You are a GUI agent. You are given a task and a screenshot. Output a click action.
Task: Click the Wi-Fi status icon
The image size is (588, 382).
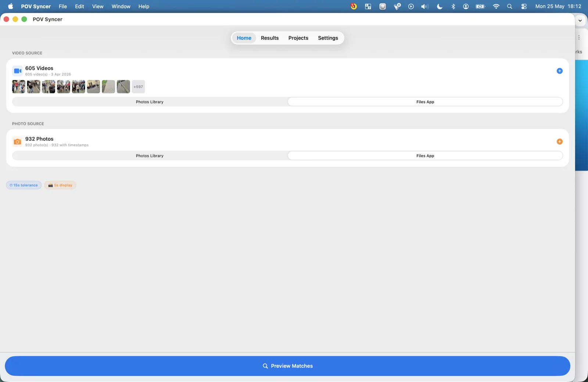[x=496, y=6]
